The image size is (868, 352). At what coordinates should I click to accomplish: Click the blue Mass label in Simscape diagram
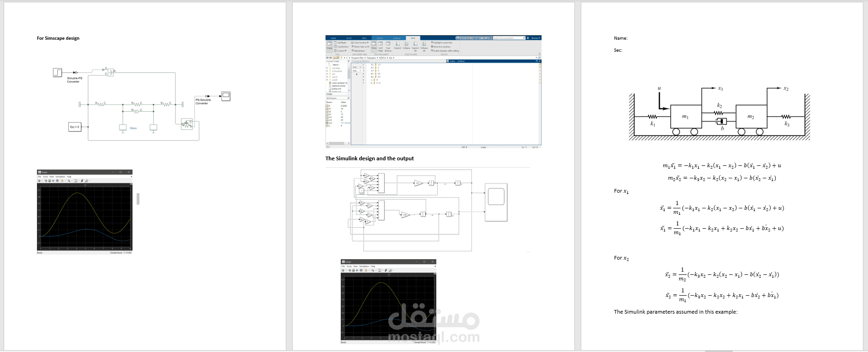click(133, 128)
